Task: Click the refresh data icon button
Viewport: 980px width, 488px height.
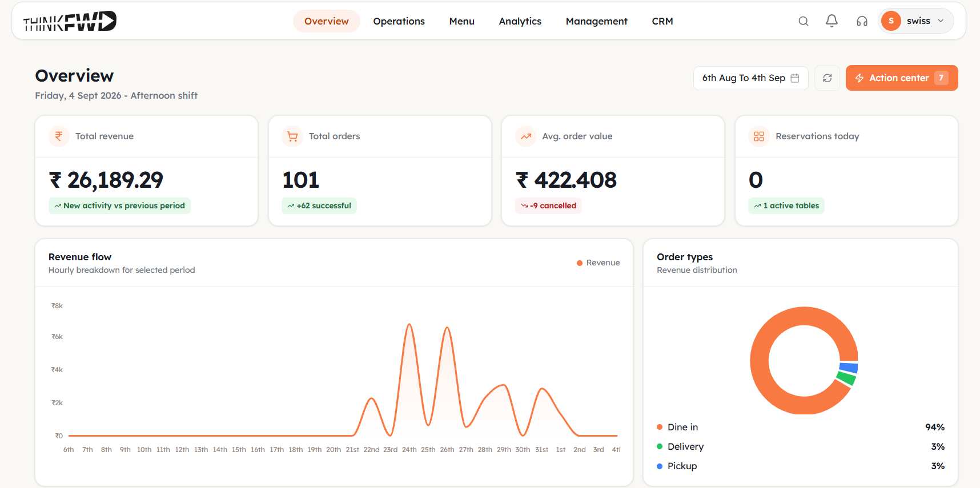Action: coord(827,78)
